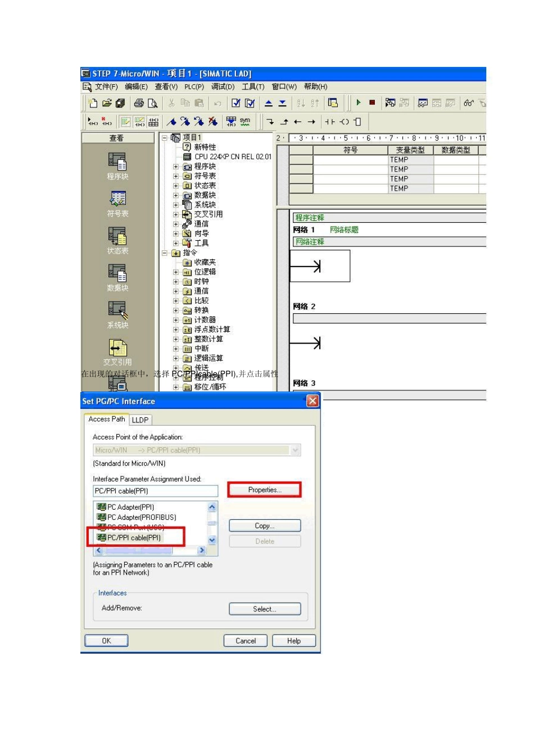
Task: Expand the 计数器 instruction folder
Action: 176,319
